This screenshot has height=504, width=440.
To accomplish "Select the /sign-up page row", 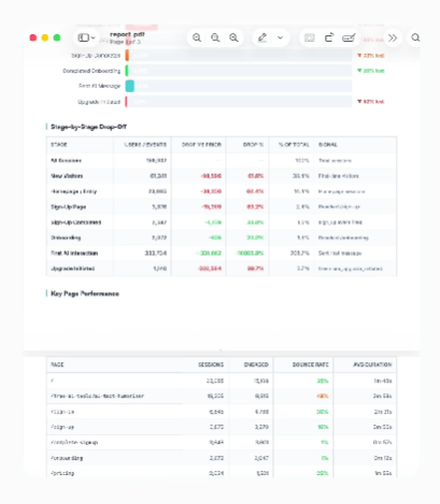I will (221, 427).
